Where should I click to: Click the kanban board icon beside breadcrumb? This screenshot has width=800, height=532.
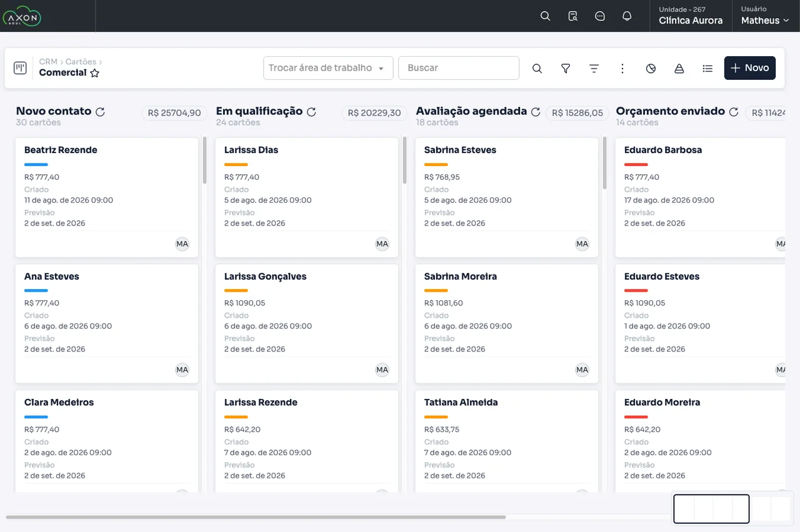20,68
